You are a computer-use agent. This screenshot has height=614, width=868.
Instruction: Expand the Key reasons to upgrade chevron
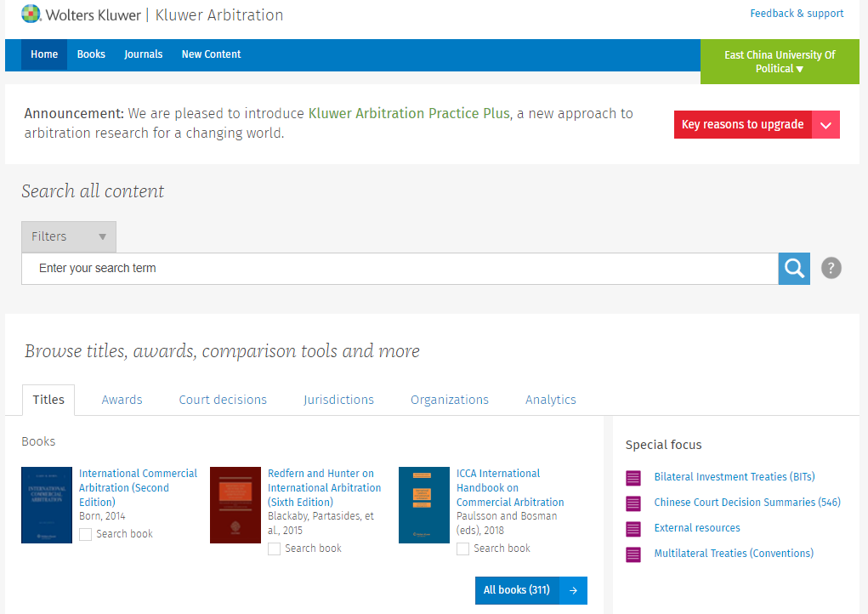826,124
